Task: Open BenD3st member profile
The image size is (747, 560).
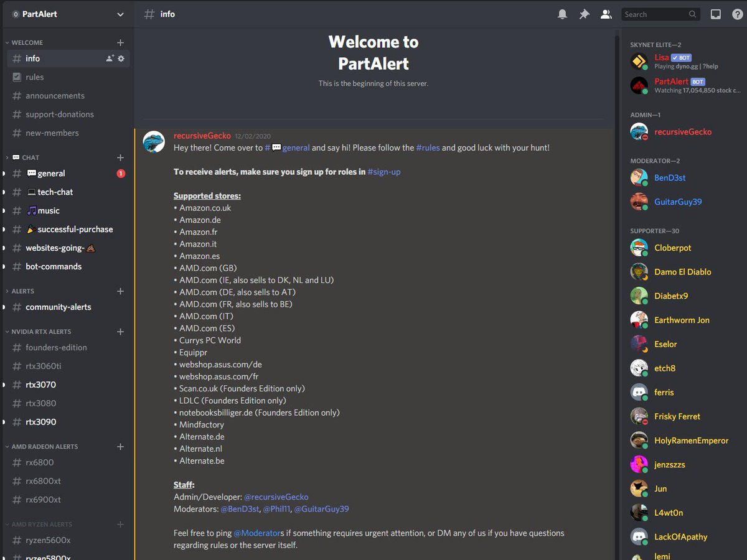Action: point(684,178)
